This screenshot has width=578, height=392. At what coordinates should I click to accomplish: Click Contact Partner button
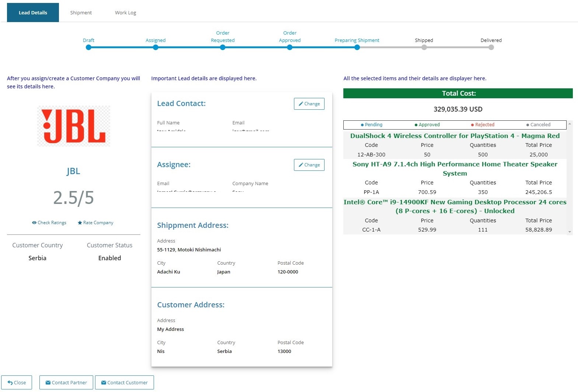pyautogui.click(x=66, y=382)
